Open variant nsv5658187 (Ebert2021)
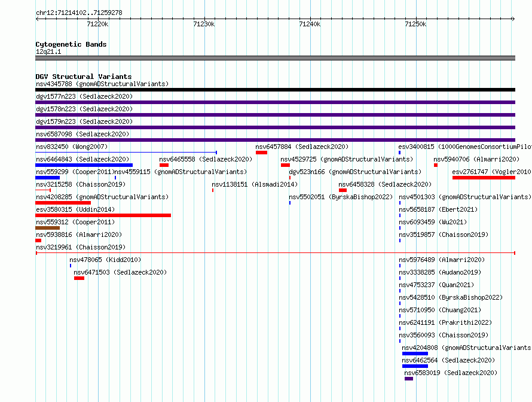This screenshot has height=402, width=532. click(438, 209)
